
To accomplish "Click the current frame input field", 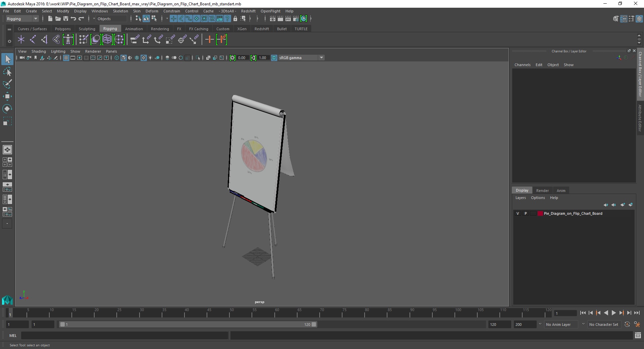I will point(566,313).
